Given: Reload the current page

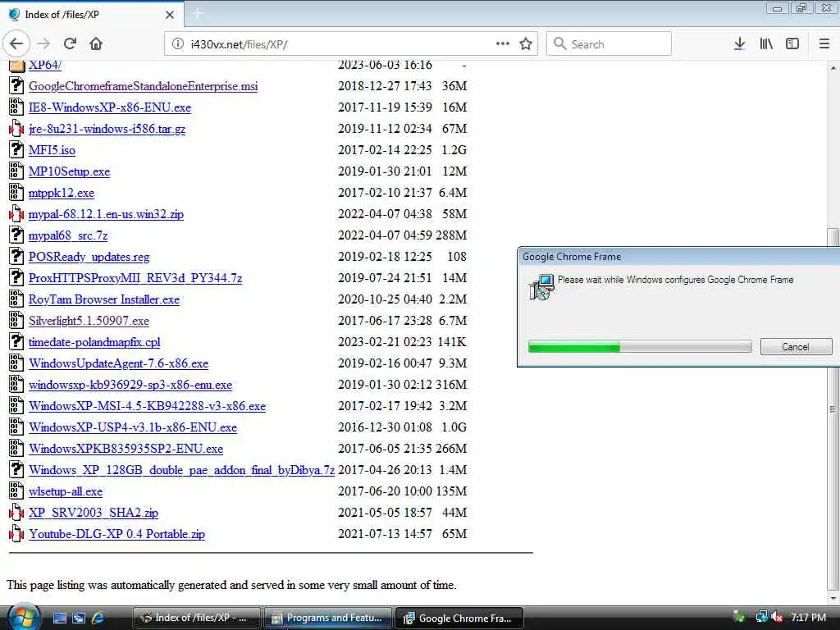Looking at the screenshot, I should [71, 44].
